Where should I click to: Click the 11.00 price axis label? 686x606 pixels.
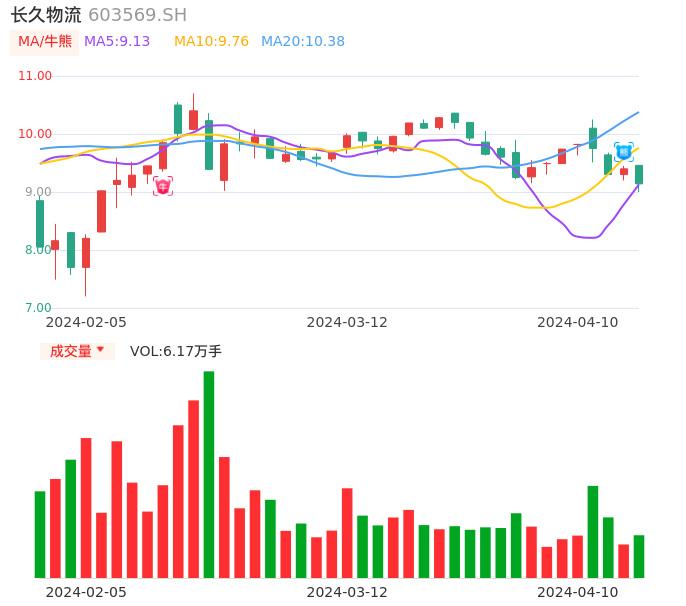coord(35,76)
